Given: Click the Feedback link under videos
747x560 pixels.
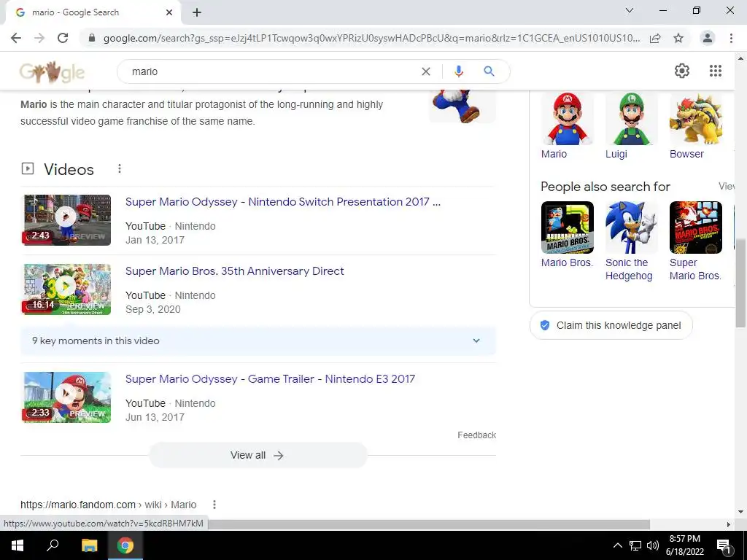Looking at the screenshot, I should coord(476,435).
